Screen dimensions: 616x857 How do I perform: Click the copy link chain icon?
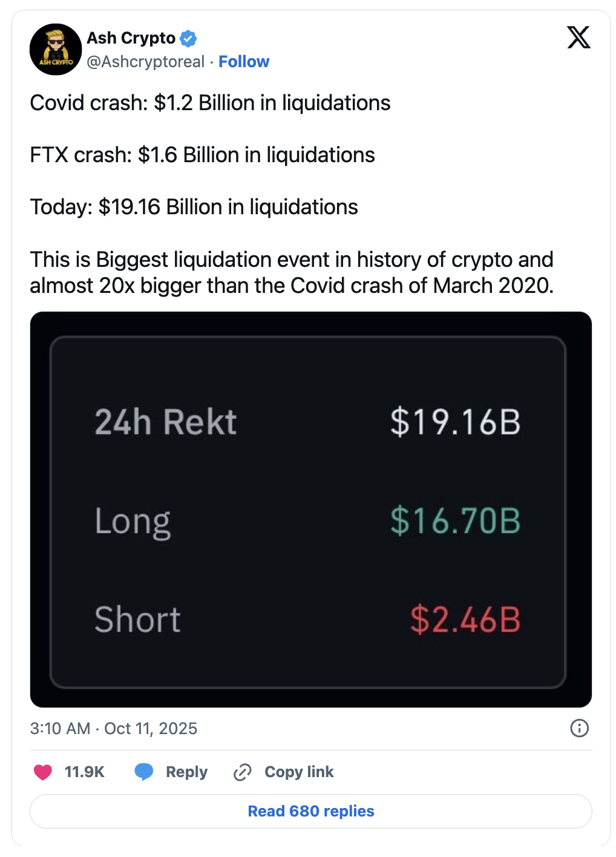click(x=243, y=772)
